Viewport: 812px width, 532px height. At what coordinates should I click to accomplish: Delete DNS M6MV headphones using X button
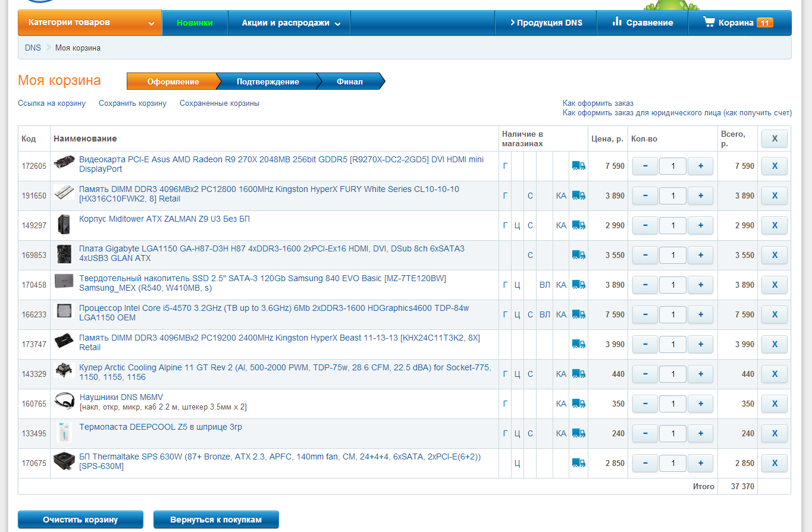[x=774, y=404]
